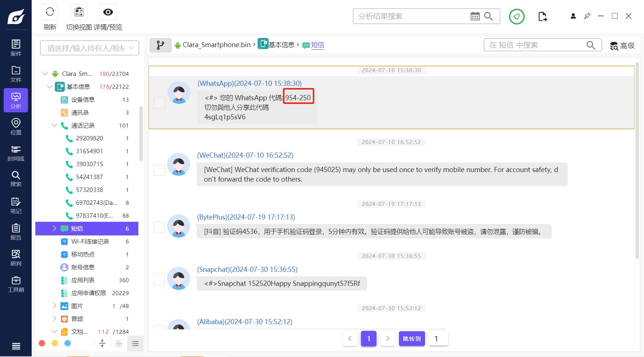Collapse the Clara Sm... device node

pyautogui.click(x=45, y=74)
